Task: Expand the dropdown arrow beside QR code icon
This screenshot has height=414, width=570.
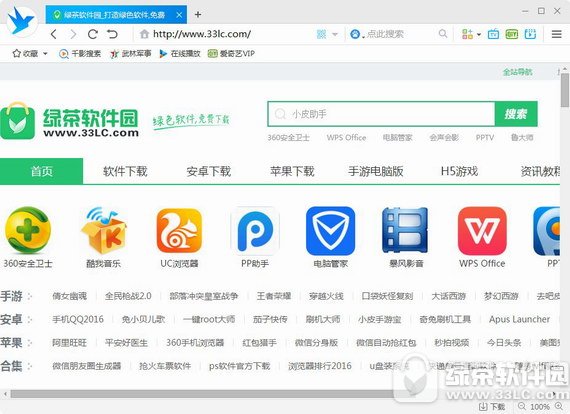Action: pyautogui.click(x=335, y=35)
